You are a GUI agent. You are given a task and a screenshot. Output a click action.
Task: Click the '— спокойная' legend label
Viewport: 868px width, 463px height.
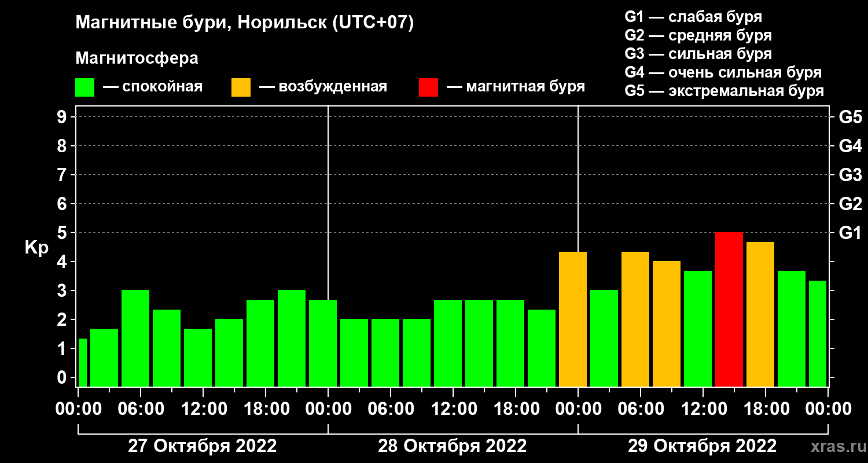pos(153,87)
